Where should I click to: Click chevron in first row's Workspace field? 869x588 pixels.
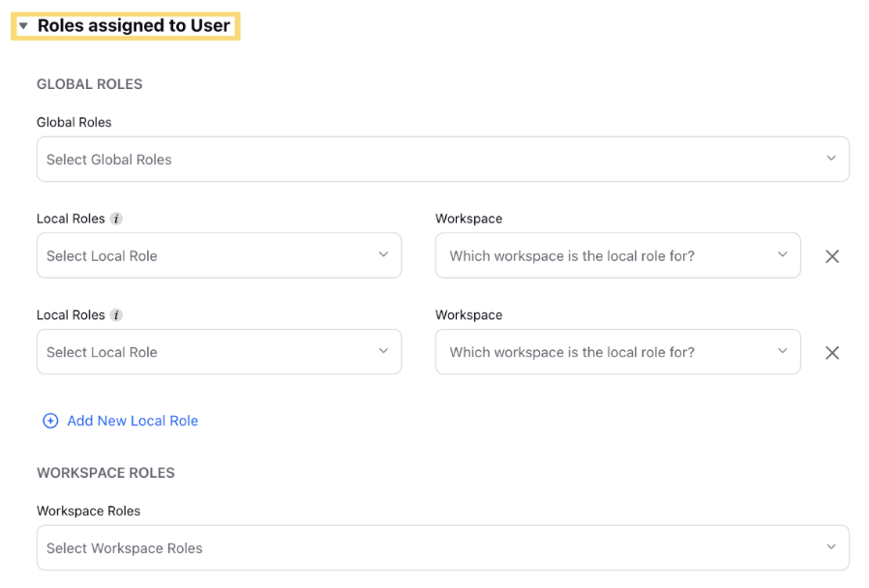point(782,255)
